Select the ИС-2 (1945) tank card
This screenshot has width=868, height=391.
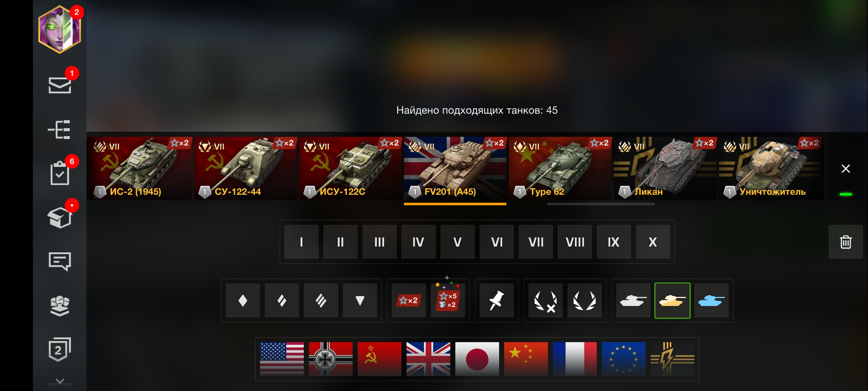pyautogui.click(x=139, y=168)
